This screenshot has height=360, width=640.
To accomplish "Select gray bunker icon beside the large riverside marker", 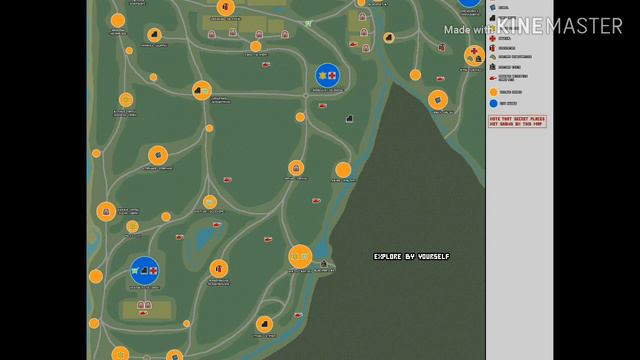I will coord(324,263).
